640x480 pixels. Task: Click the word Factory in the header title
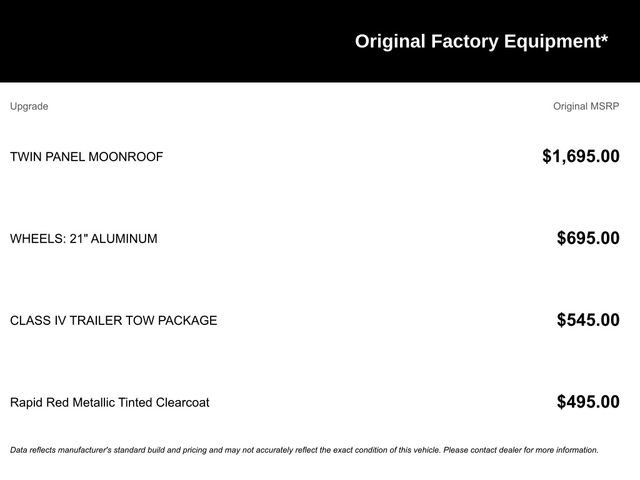[x=465, y=42]
